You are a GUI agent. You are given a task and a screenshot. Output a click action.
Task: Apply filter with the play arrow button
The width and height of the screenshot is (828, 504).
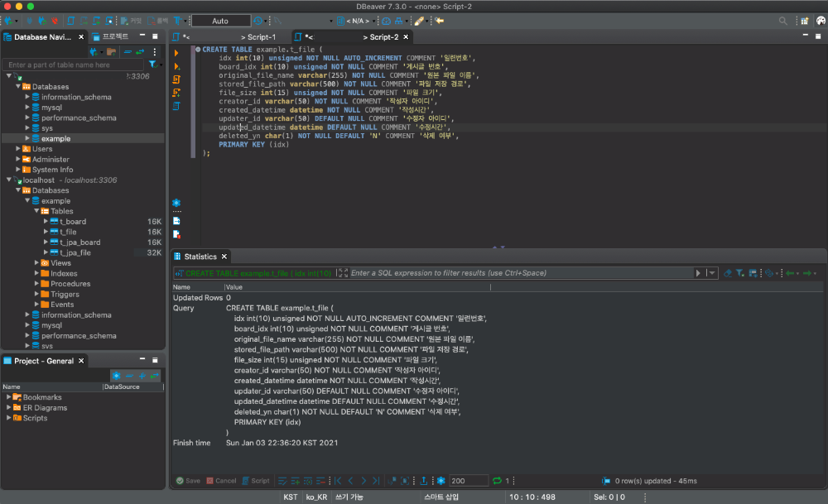[698, 273]
